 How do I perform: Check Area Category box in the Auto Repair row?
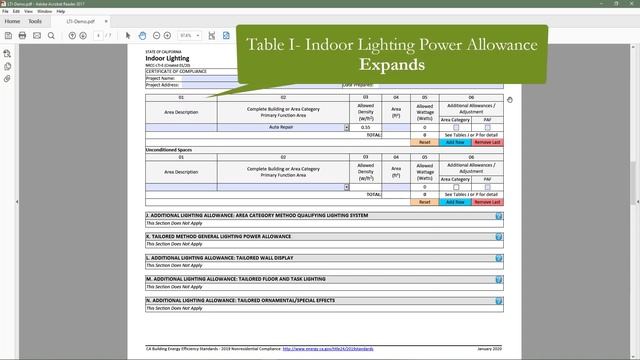(456, 127)
